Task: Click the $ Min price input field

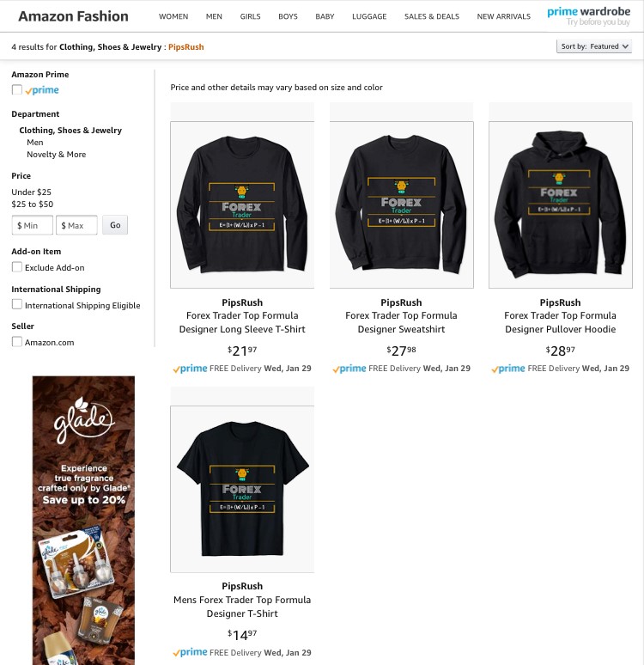Action: click(x=33, y=225)
